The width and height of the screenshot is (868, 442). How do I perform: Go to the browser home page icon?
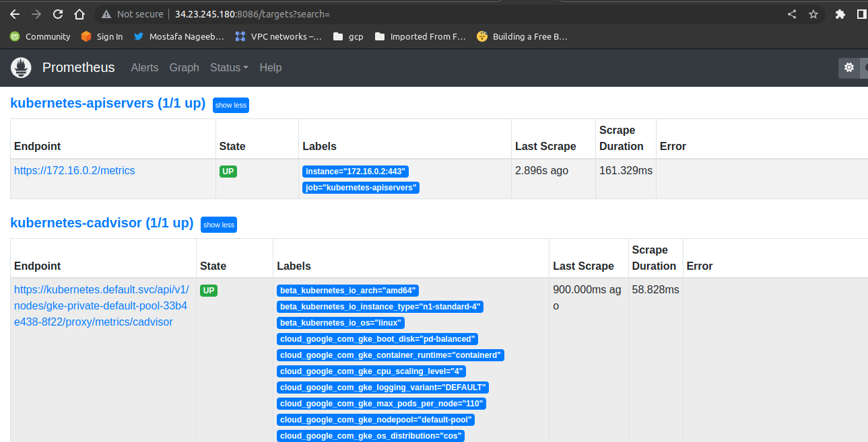coord(79,13)
